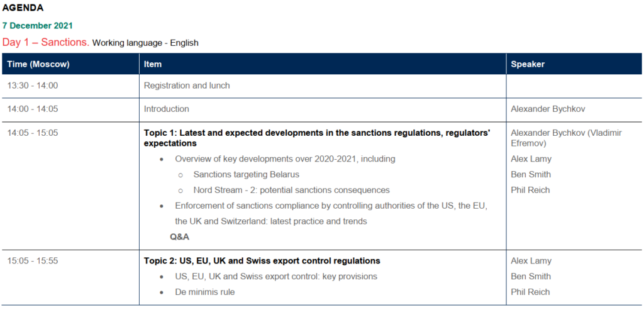Image resolution: width=644 pixels, height=310 pixels.
Task: Select Alexander Bychkov in the Introduction row
Action: [547, 109]
